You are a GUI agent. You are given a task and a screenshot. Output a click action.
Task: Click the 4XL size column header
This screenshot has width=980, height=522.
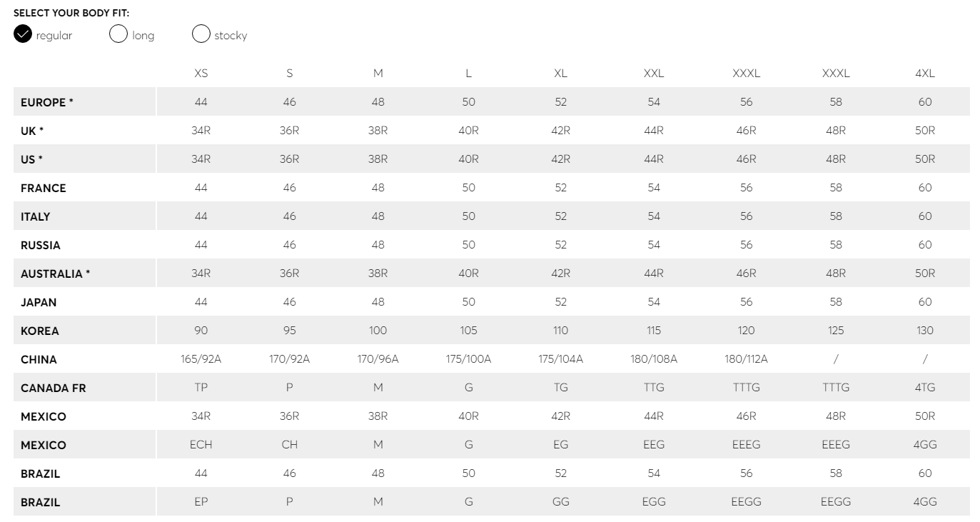[925, 74]
